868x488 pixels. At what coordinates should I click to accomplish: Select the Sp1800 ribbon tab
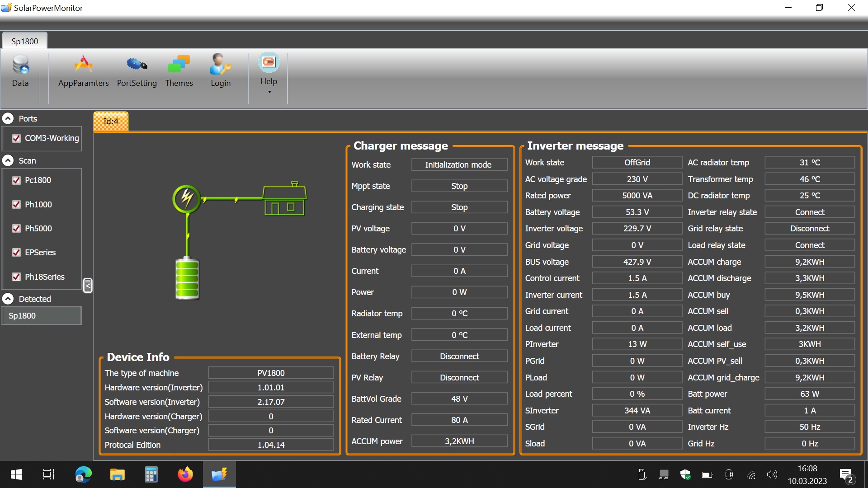click(x=25, y=41)
